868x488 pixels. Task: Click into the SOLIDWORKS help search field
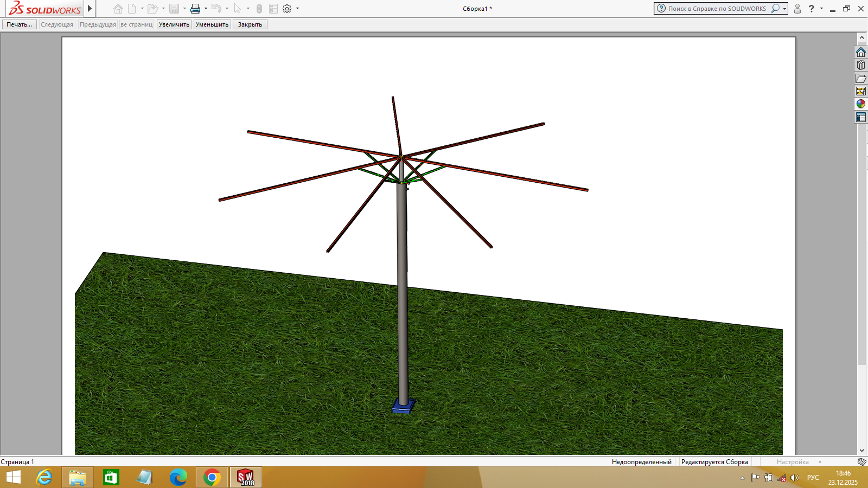pos(717,9)
